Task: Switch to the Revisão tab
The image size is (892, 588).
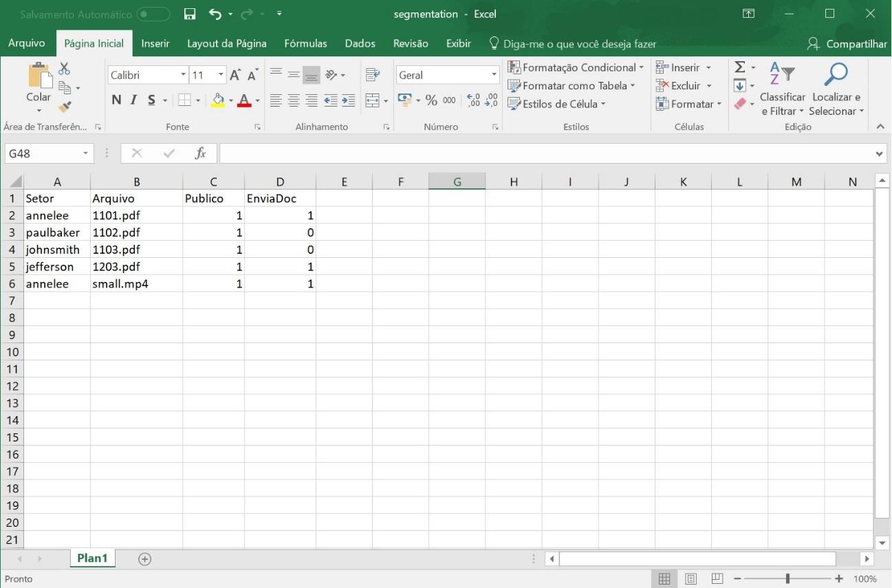Action: [411, 43]
